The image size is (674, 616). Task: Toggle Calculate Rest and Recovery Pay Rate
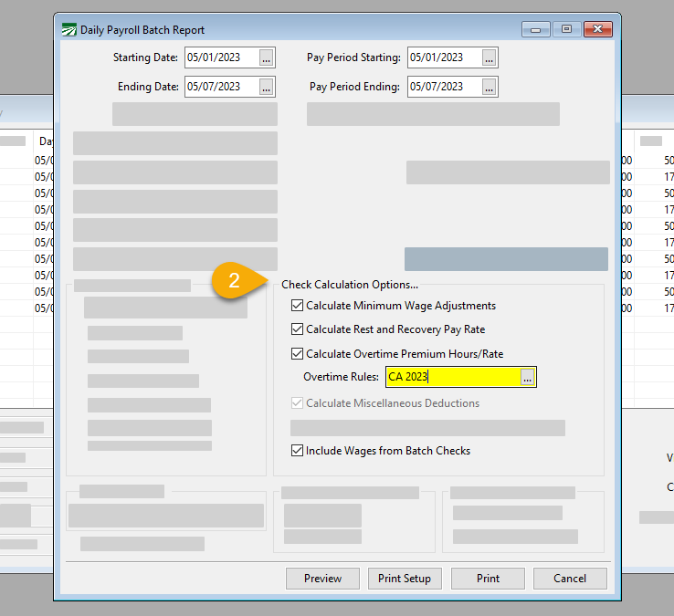(297, 329)
